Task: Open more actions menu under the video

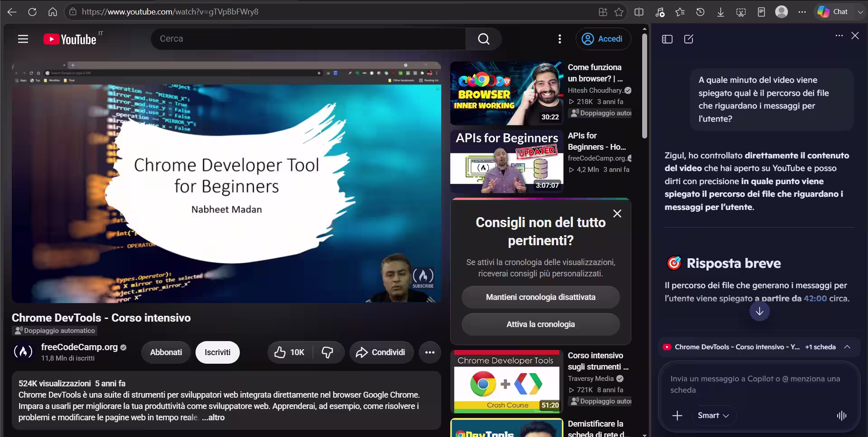Action: click(430, 352)
